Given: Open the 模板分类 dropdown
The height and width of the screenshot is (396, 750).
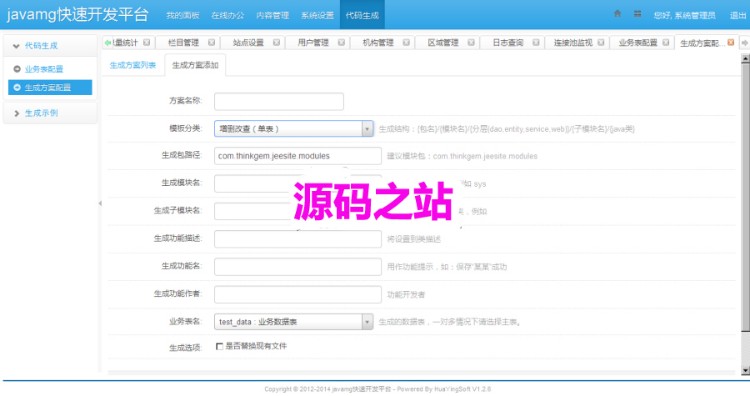Looking at the screenshot, I should pos(294,129).
